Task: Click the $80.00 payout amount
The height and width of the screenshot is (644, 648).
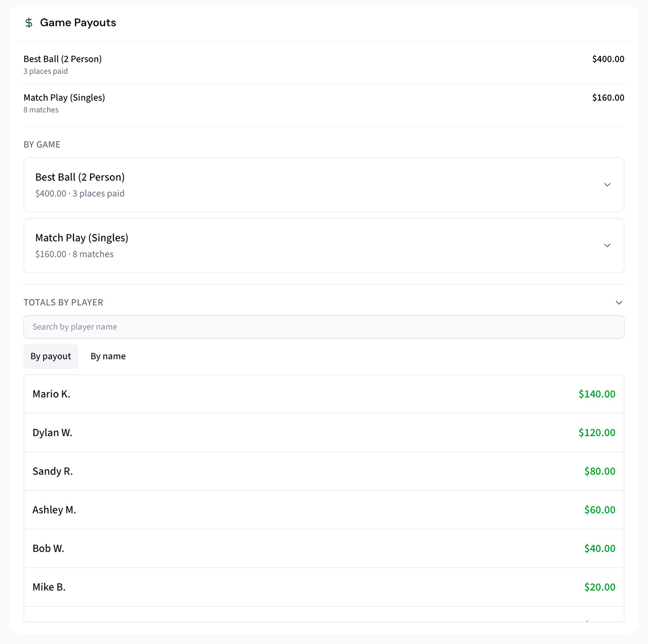Action: click(600, 471)
